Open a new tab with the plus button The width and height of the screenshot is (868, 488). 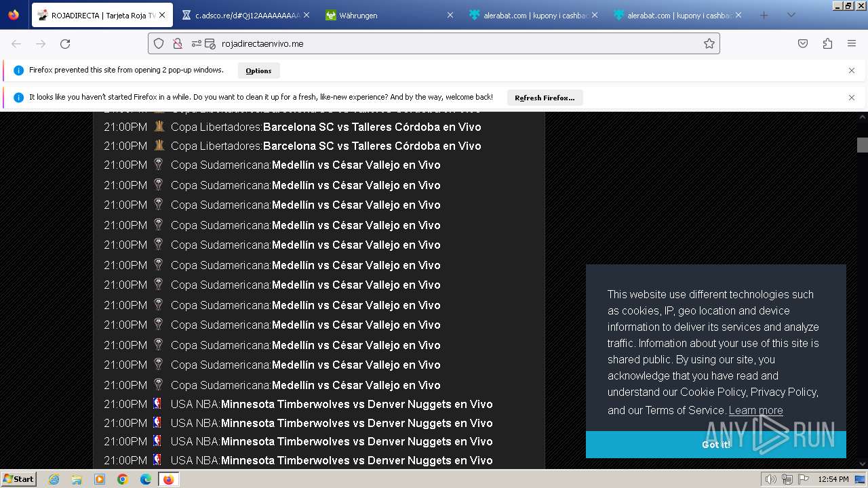point(764,15)
